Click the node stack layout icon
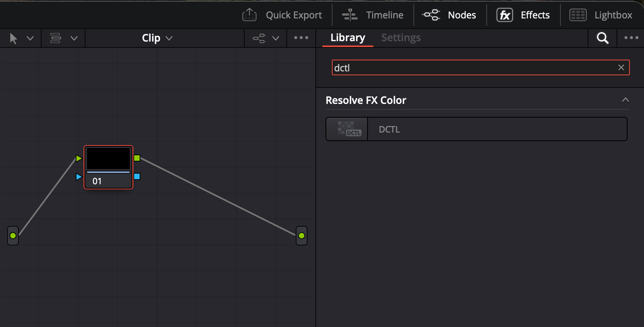 (56, 38)
